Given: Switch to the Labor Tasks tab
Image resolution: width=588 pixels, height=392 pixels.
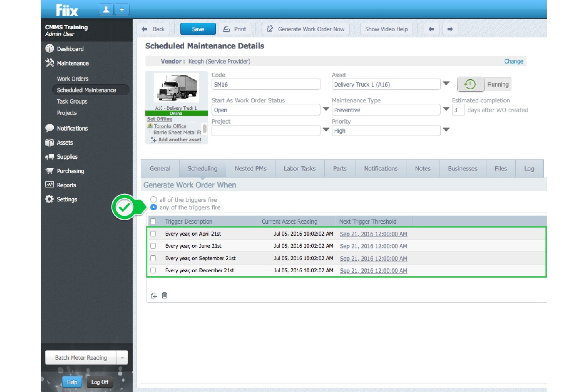Looking at the screenshot, I should pos(299,168).
